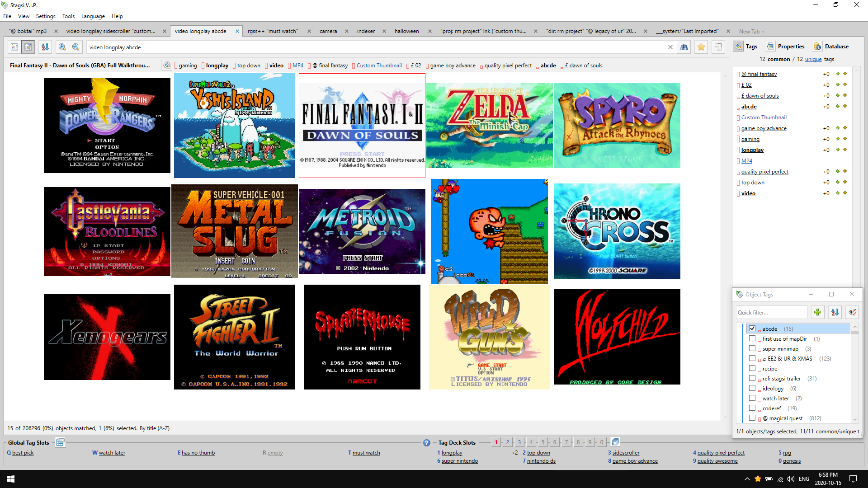Screen dimensions: 868x488
Task: Click the green up arrow for @ final fantasy
Action: pyautogui.click(x=837, y=74)
